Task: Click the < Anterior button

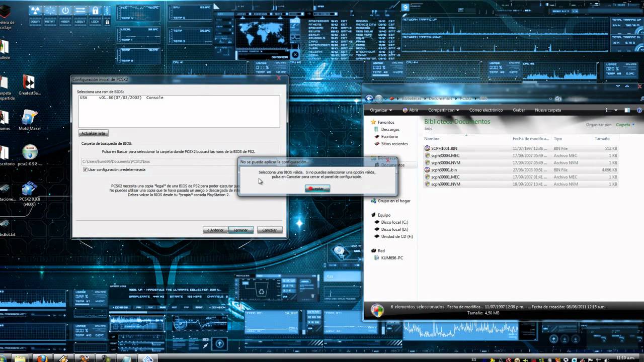Action: click(215, 230)
